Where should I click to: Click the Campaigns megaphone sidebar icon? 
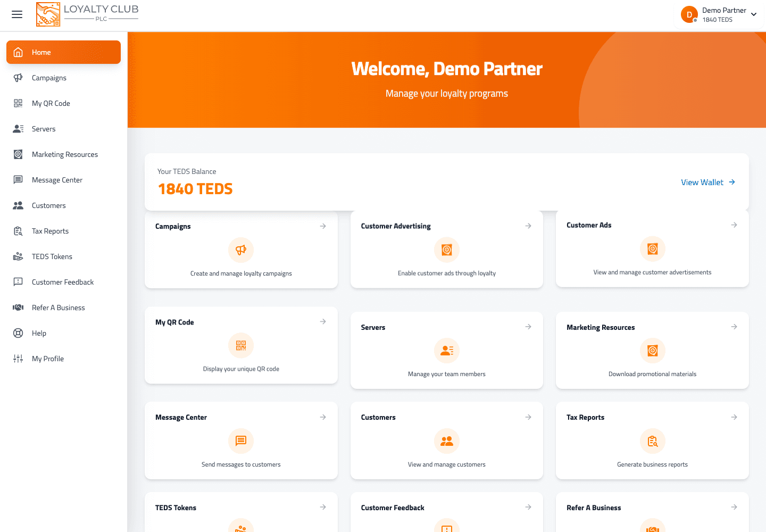tap(18, 78)
